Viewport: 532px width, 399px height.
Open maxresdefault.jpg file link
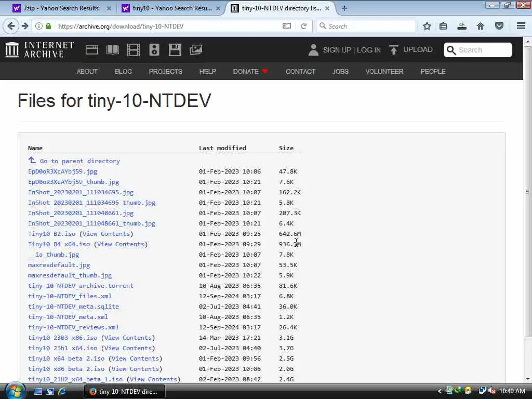pyautogui.click(x=59, y=265)
